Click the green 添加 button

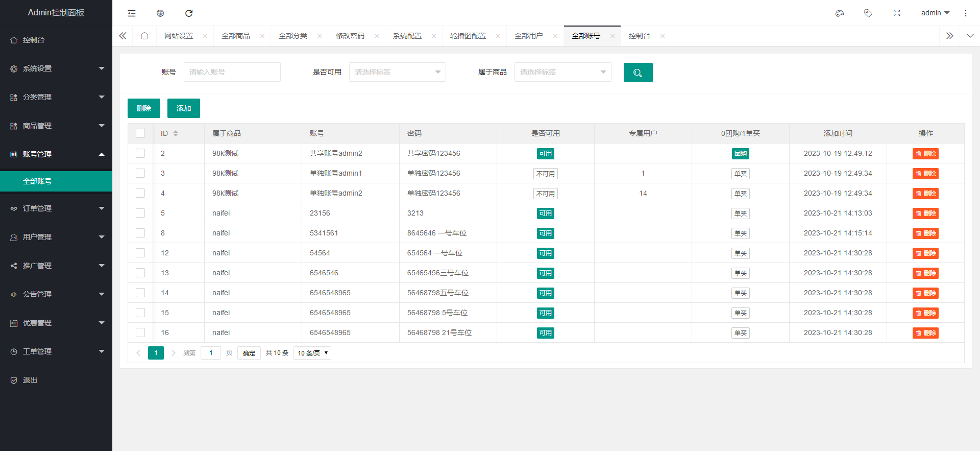[183, 108]
